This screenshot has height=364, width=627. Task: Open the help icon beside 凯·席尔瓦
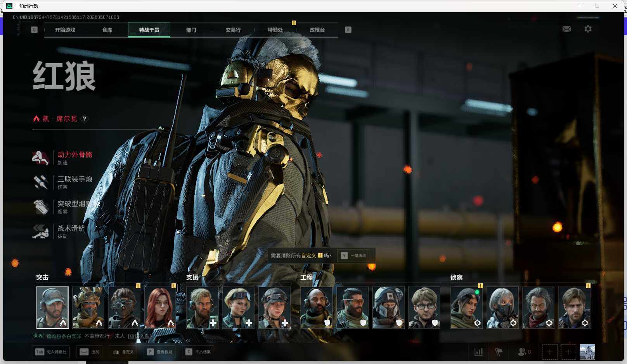(84, 119)
